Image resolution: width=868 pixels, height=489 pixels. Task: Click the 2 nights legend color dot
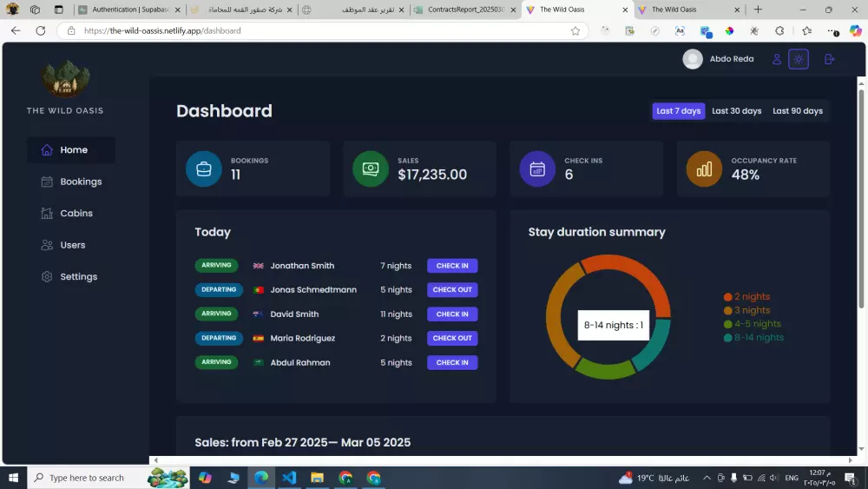pos(727,297)
